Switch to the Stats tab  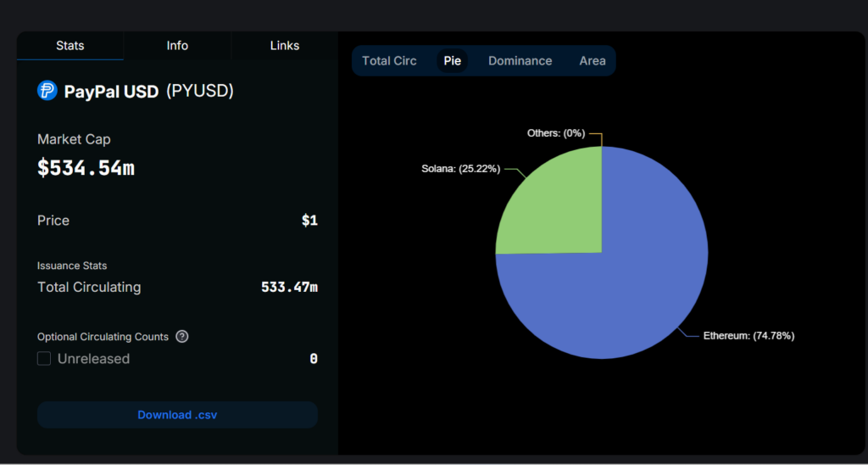pos(70,46)
